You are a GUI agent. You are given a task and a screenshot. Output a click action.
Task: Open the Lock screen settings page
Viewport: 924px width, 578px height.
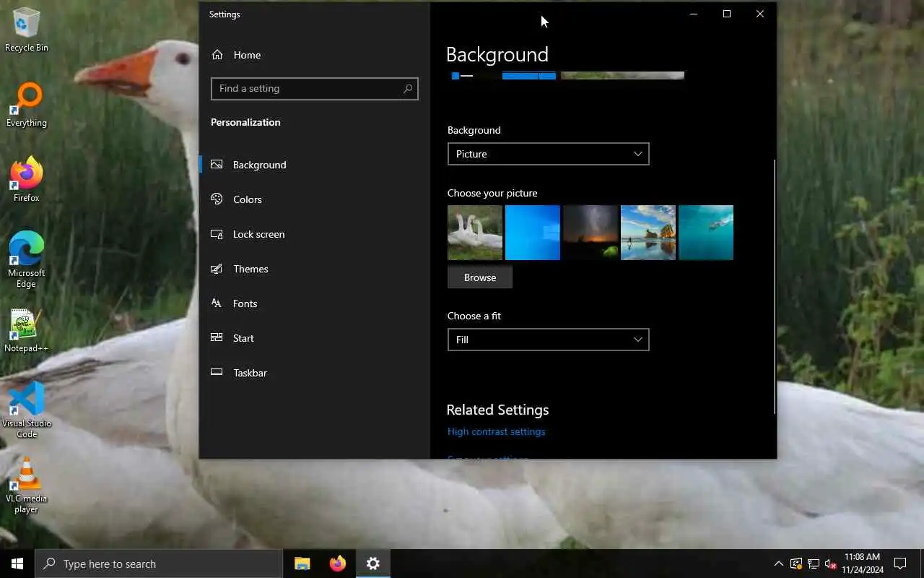coord(315,234)
